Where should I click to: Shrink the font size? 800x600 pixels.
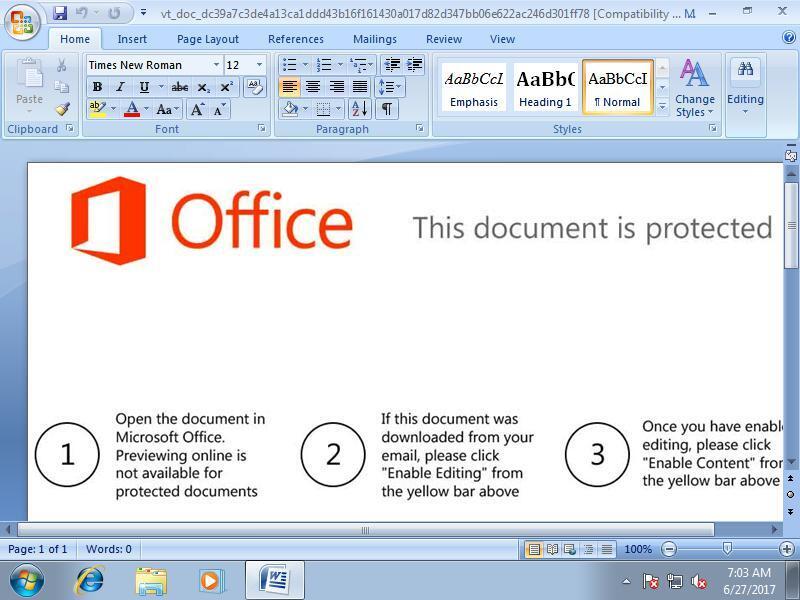pos(220,109)
